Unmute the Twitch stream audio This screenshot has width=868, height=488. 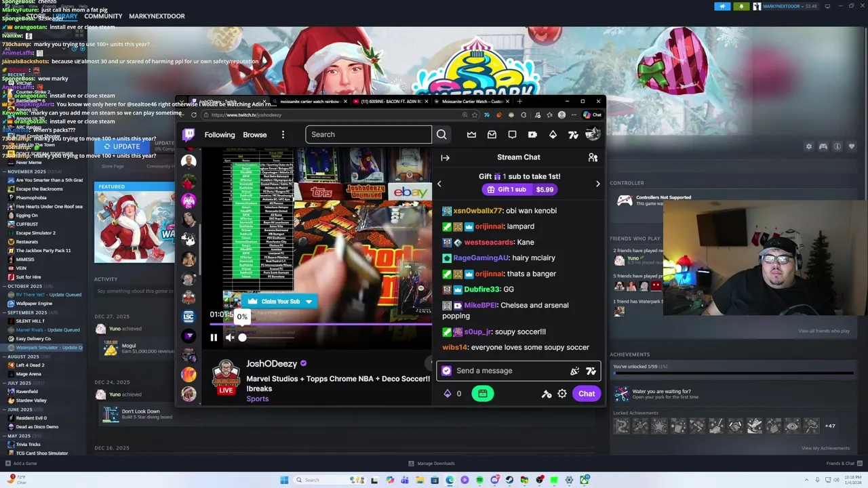(230, 338)
